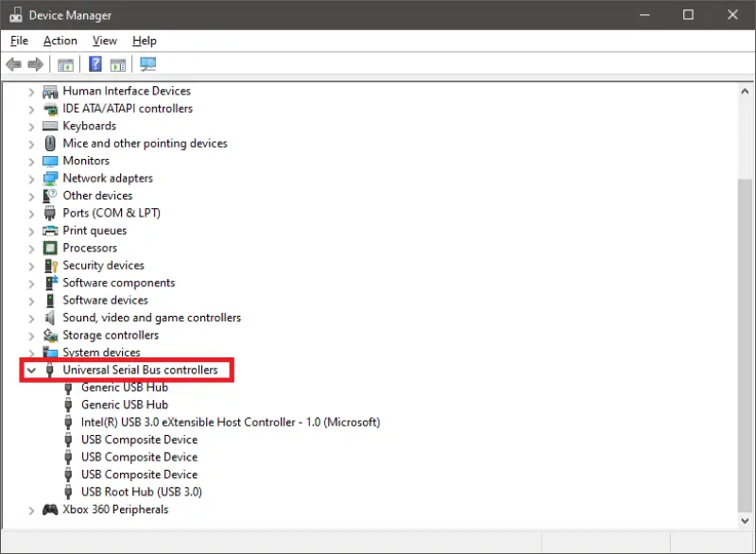Click the Forward navigation arrow in the toolbar

pyautogui.click(x=35, y=63)
